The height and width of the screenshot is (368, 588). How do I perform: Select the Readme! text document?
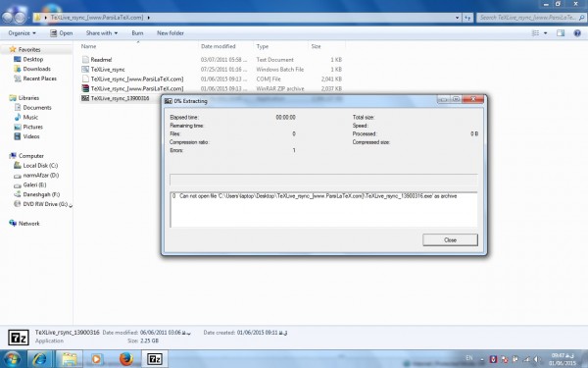[101, 59]
